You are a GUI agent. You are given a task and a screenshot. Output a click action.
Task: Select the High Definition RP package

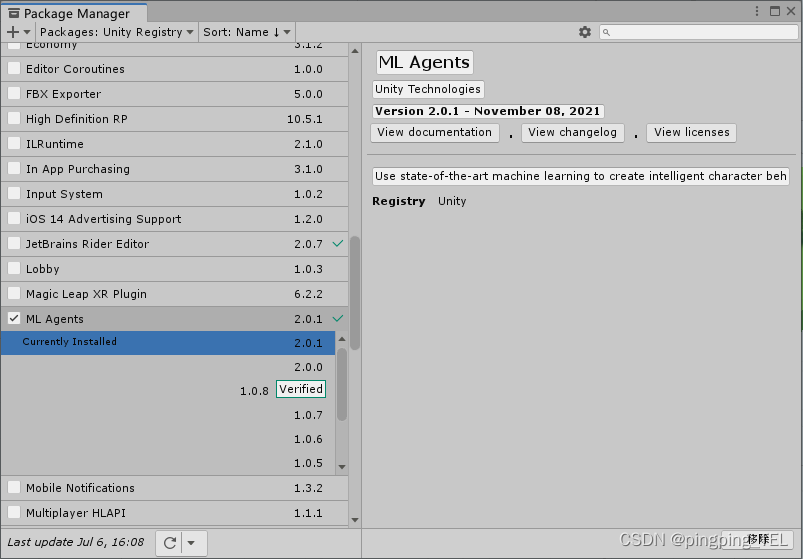pos(174,119)
